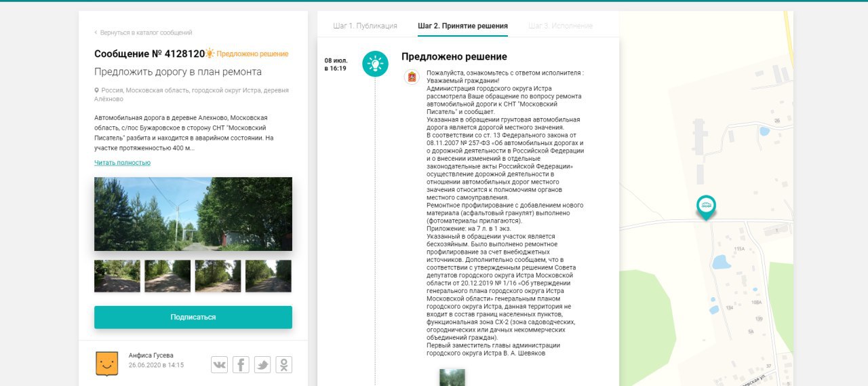868x386 pixels.
Task: Open the first small photo thumbnail
Action: 117,276
